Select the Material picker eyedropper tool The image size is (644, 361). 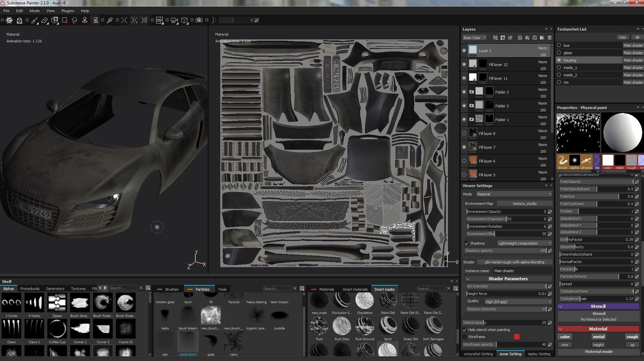[110, 21]
